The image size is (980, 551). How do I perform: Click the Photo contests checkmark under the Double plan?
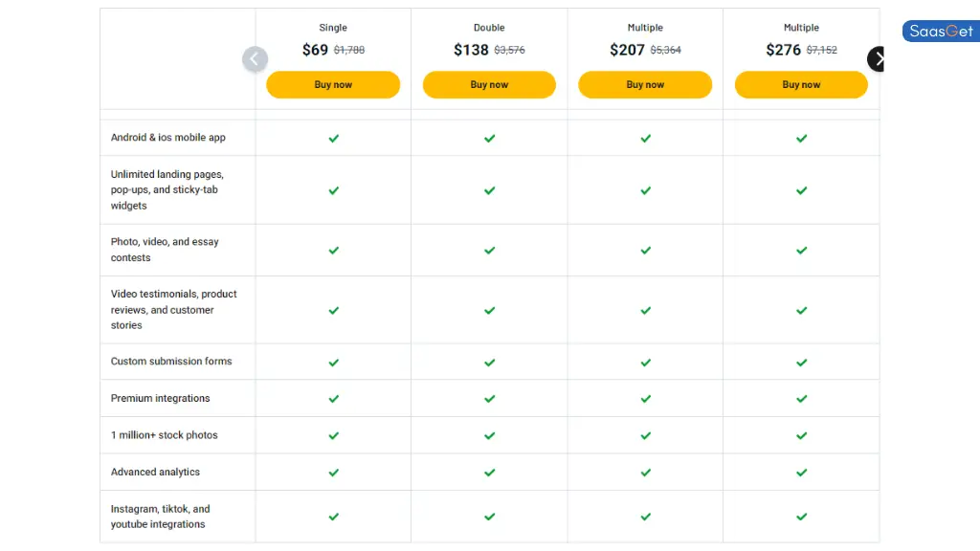489,250
